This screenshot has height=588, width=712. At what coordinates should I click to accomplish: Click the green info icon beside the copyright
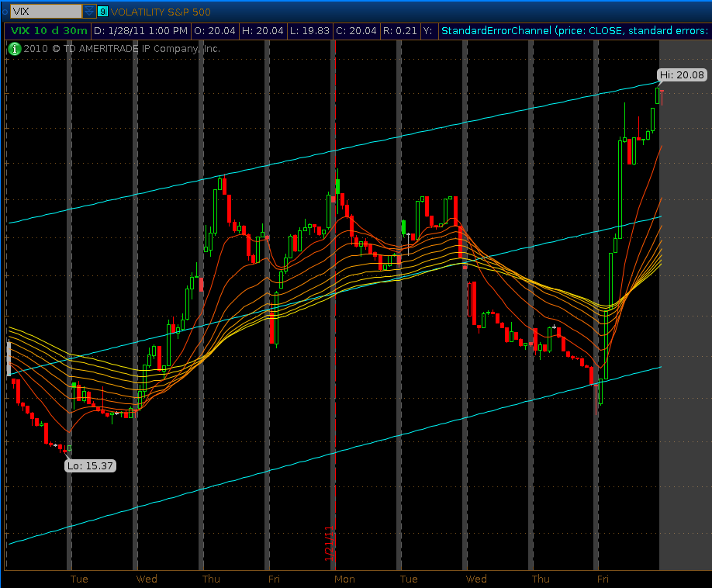[14, 49]
